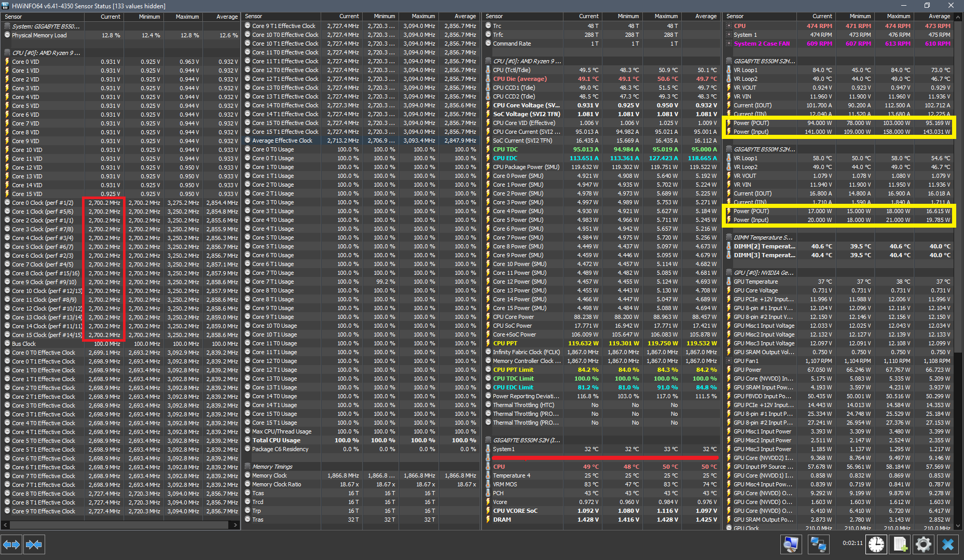Shrink columns using the inward-arrows icon
Viewport: 964px width, 560px height.
[x=34, y=544]
